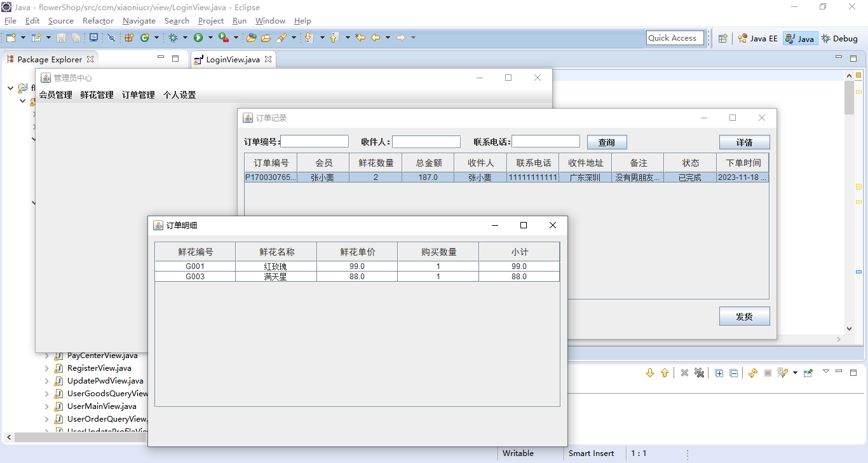
Task: Click the disabled Save icon in Eclipse toolbar
Action: point(62,38)
